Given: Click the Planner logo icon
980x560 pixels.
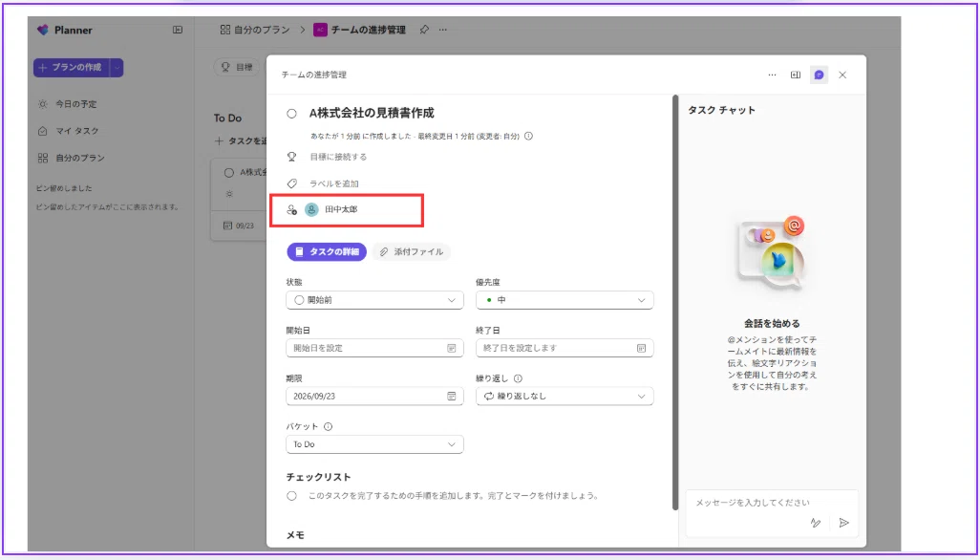Looking at the screenshot, I should click(x=42, y=30).
